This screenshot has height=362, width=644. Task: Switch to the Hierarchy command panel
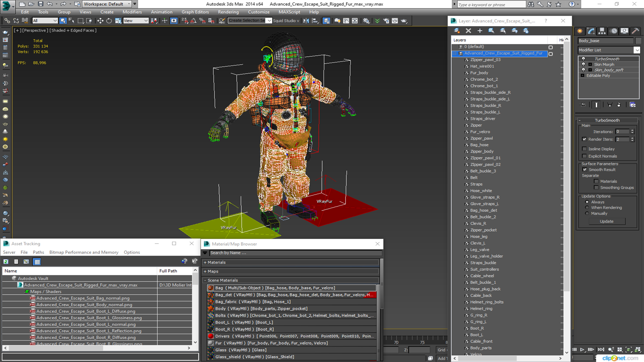click(602, 31)
